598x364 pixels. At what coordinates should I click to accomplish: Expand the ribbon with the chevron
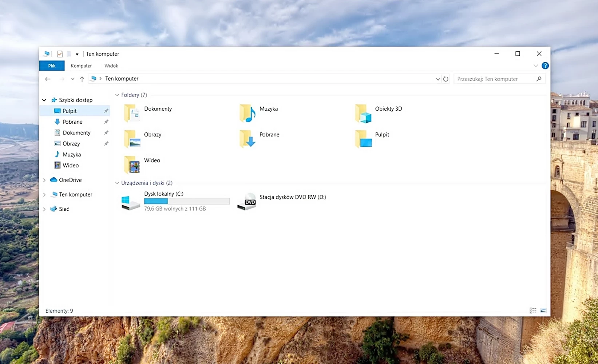(x=535, y=66)
